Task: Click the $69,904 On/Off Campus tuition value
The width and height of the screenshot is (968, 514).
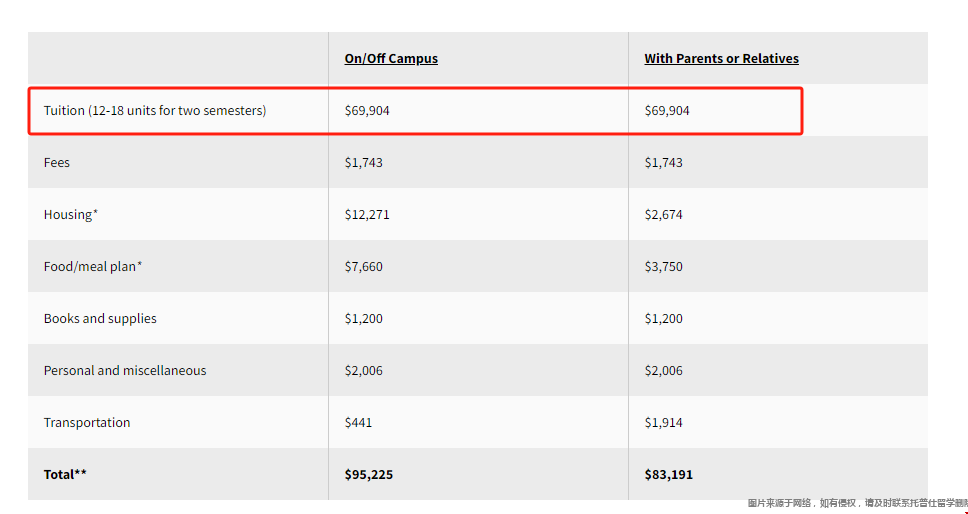Action: [x=367, y=110]
